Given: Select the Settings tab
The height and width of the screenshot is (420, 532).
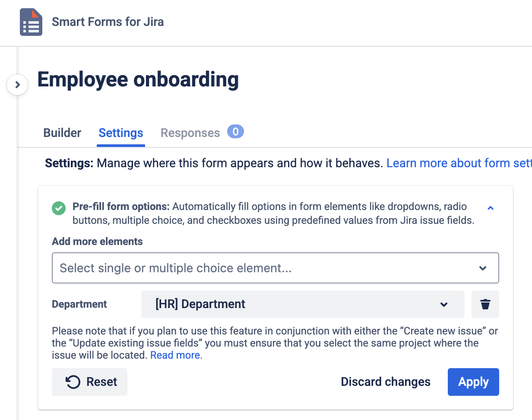Looking at the screenshot, I should click(121, 133).
